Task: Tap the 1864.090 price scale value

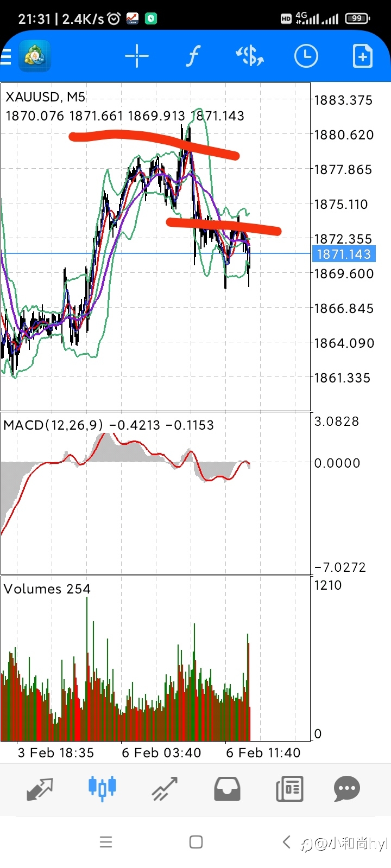Action: [344, 343]
